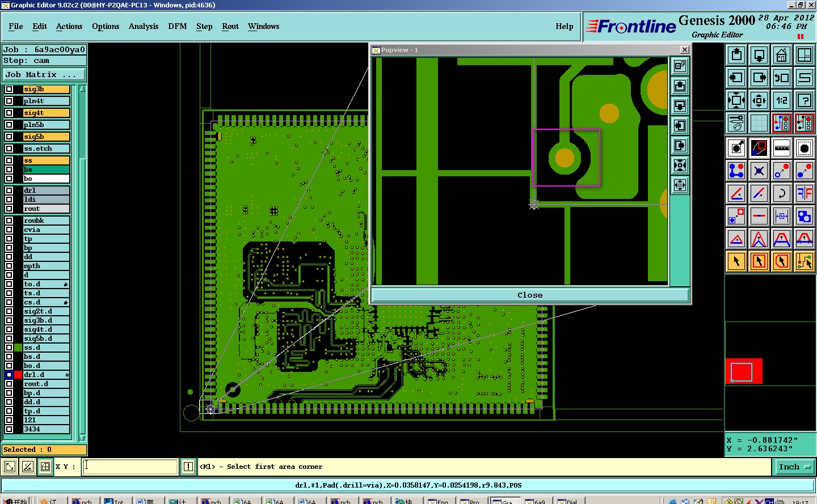Click the zoom out arrows icon in main toolbar

coord(736,100)
